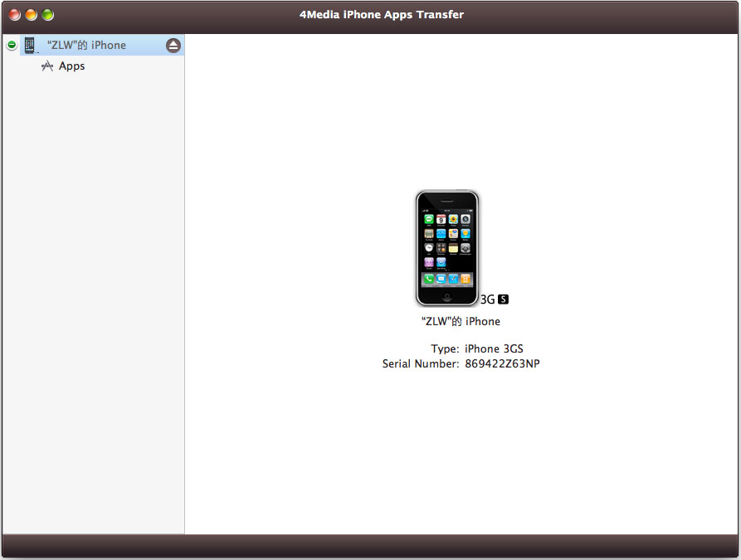The height and width of the screenshot is (560, 741).
Task: Click the dark bottom status bar
Action: point(370,545)
